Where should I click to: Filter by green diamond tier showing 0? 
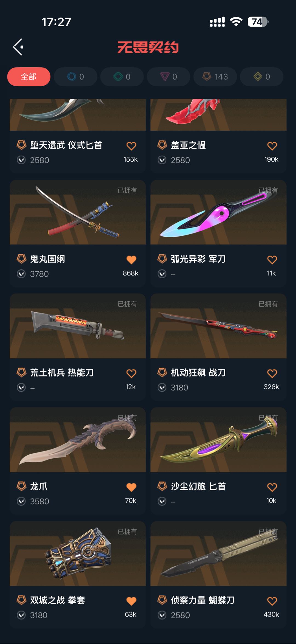[x=122, y=77]
